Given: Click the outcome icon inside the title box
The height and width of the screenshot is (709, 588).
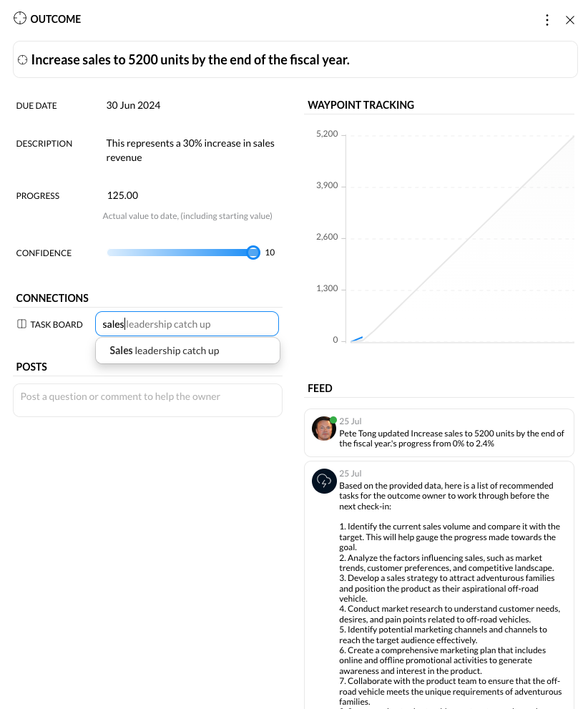Looking at the screenshot, I should pyautogui.click(x=23, y=59).
